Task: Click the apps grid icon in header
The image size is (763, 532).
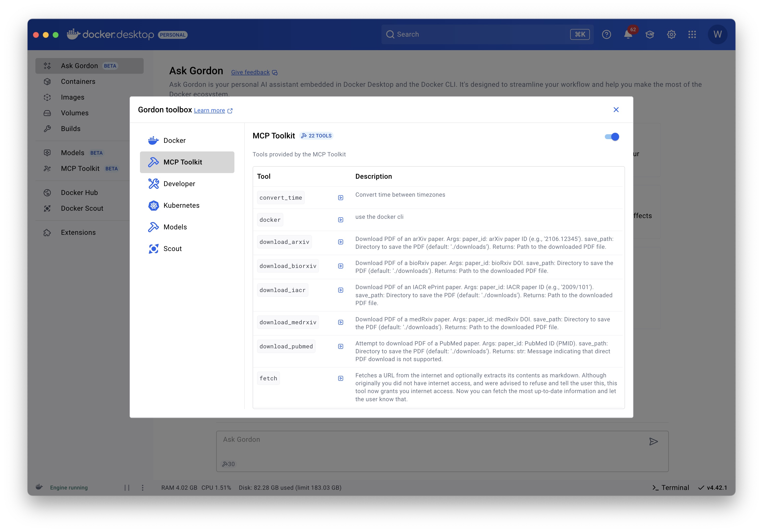Action: point(692,34)
